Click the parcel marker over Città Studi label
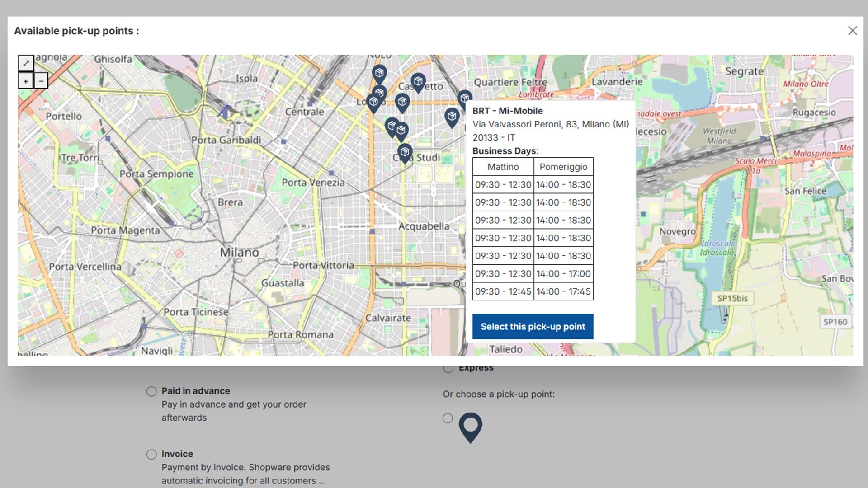868x488 pixels. [x=405, y=154]
